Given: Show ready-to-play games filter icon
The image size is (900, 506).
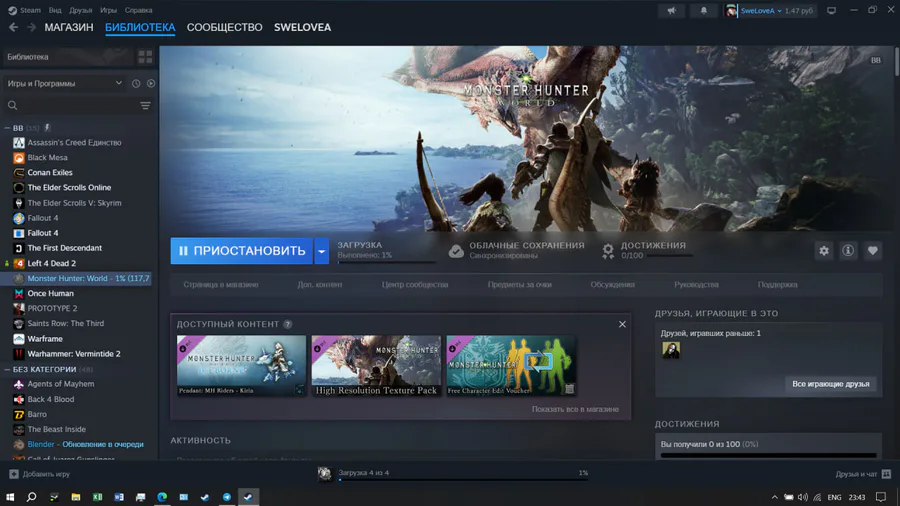Looking at the screenshot, I should tap(151, 83).
